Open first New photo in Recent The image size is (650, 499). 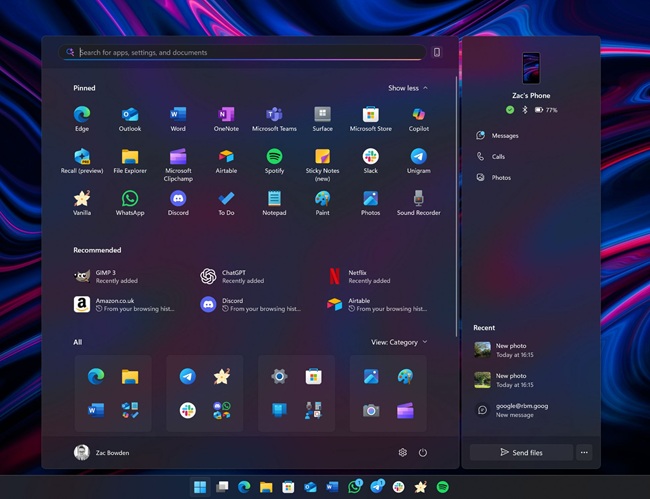504,350
